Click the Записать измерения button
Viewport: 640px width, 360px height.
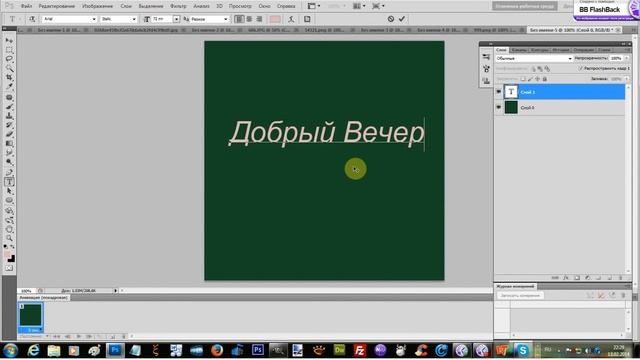[x=520, y=295]
